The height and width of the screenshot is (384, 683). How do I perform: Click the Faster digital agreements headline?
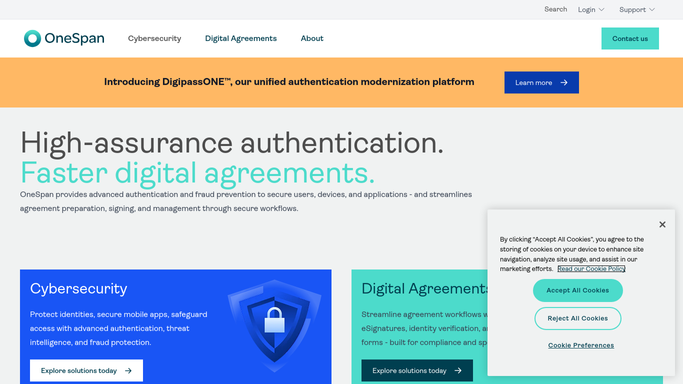(197, 173)
